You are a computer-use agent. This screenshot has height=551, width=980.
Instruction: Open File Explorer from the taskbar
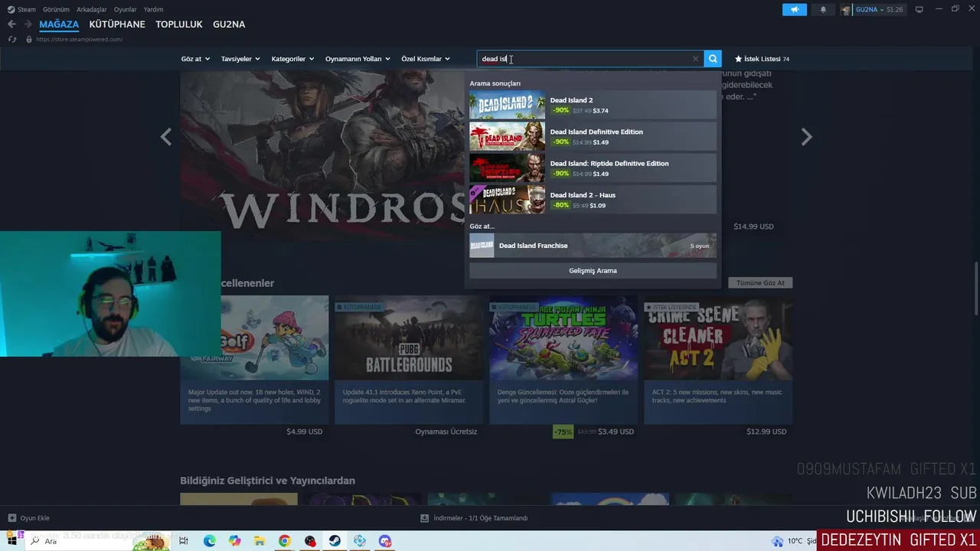[260, 541]
